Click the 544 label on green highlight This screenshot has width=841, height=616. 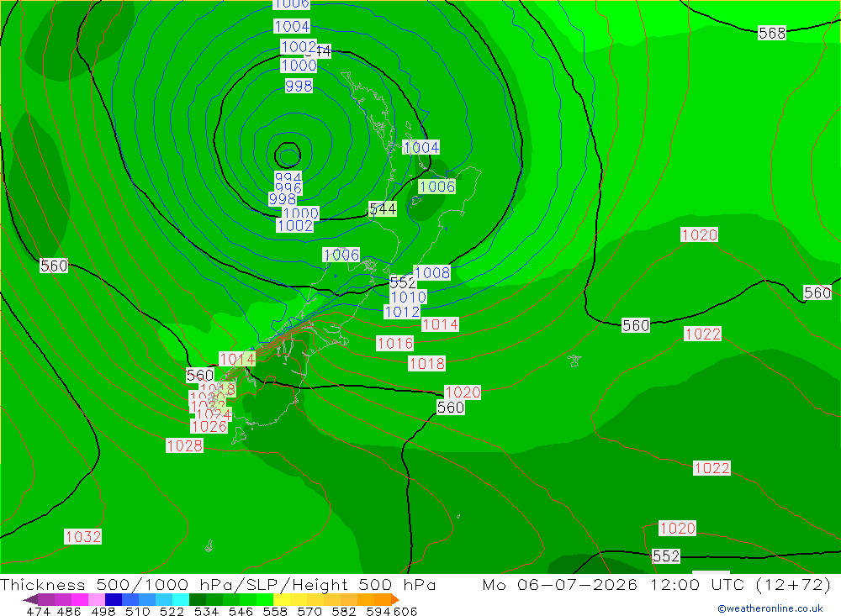[x=383, y=209]
